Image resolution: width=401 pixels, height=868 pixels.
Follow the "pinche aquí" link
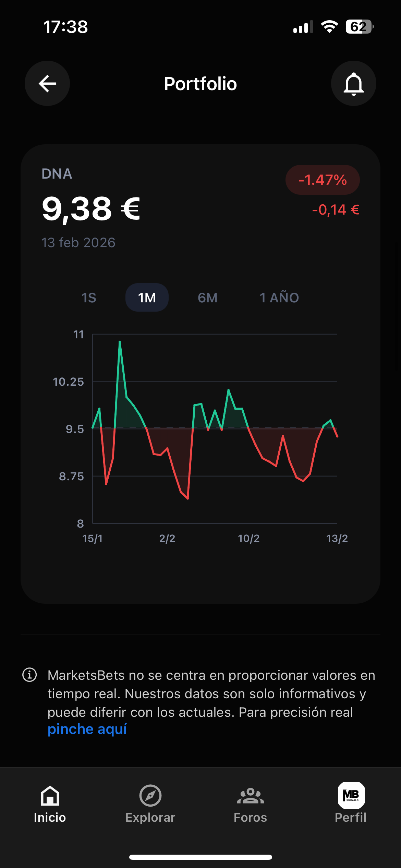(87, 729)
